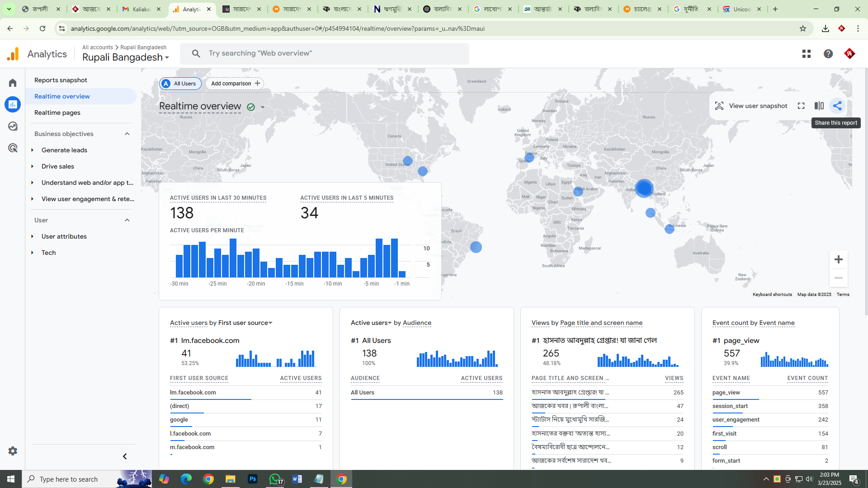Open Microsoft Edge from the taskbar
The width and height of the screenshot is (868, 488).
click(186, 479)
